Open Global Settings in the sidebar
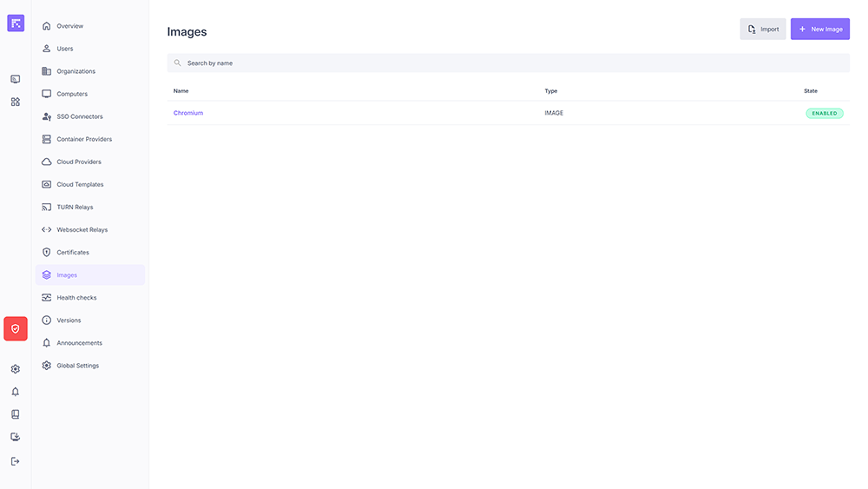This screenshot has width=868, height=489. 77,366
